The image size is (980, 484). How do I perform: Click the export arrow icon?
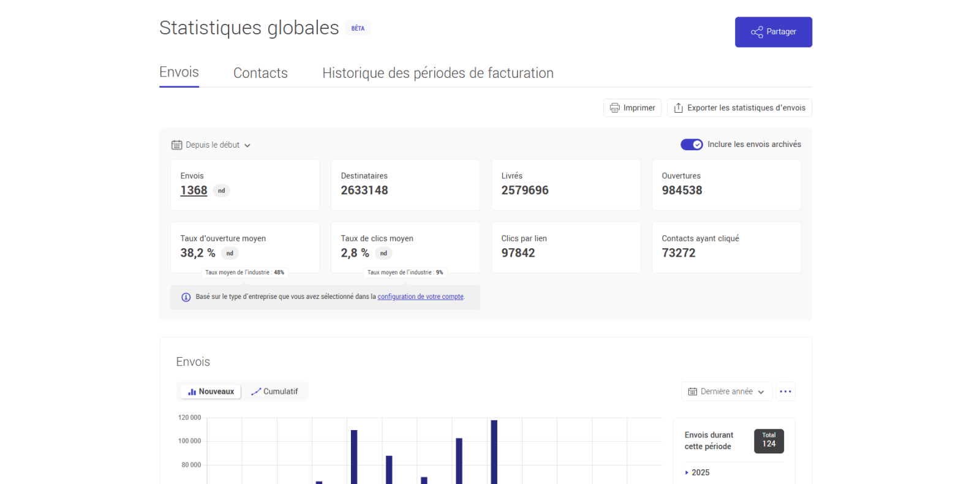click(679, 108)
